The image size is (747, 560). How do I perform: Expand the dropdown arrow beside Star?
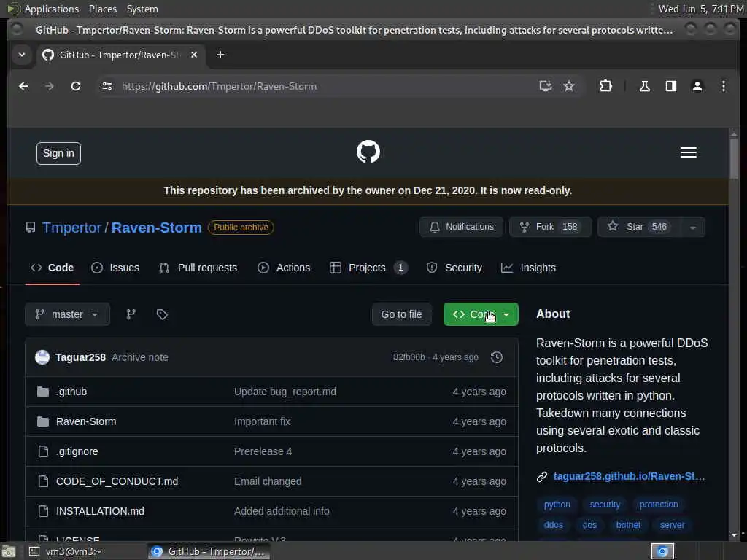coord(693,227)
